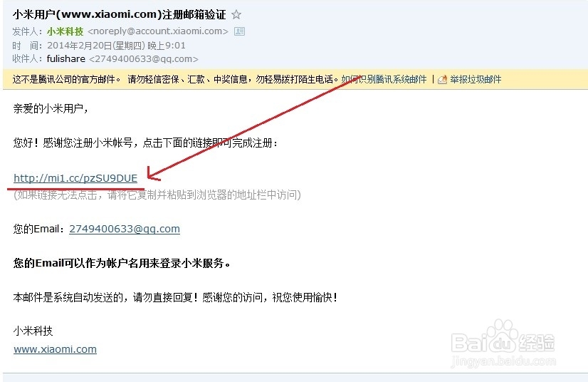The image size is (588, 382).
Task: Star this Xiaomi verification email
Action: [236, 15]
